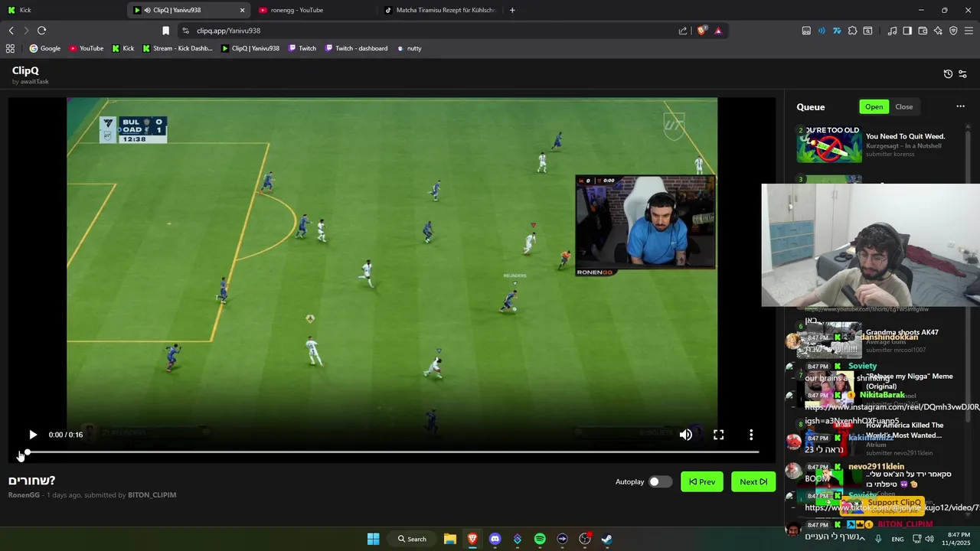Screen dimensions: 980x551
Task: Mute the ClipQ tab via audio icon
Action: [147, 10]
